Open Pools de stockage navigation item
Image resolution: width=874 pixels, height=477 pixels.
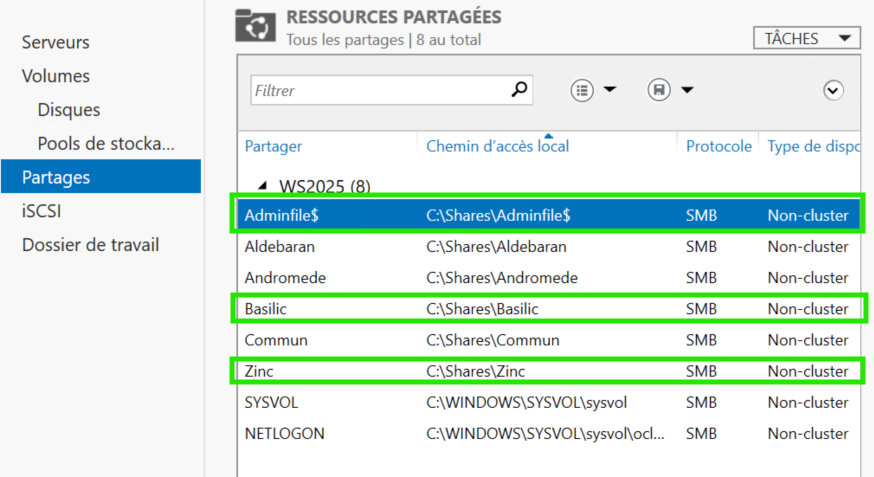click(106, 143)
